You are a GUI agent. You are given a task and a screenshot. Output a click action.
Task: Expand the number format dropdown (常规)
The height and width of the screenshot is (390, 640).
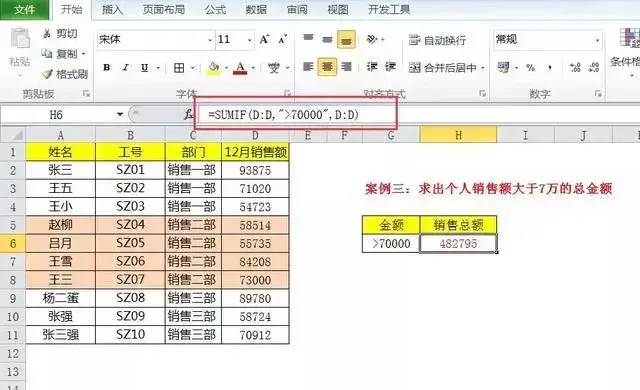tap(597, 40)
